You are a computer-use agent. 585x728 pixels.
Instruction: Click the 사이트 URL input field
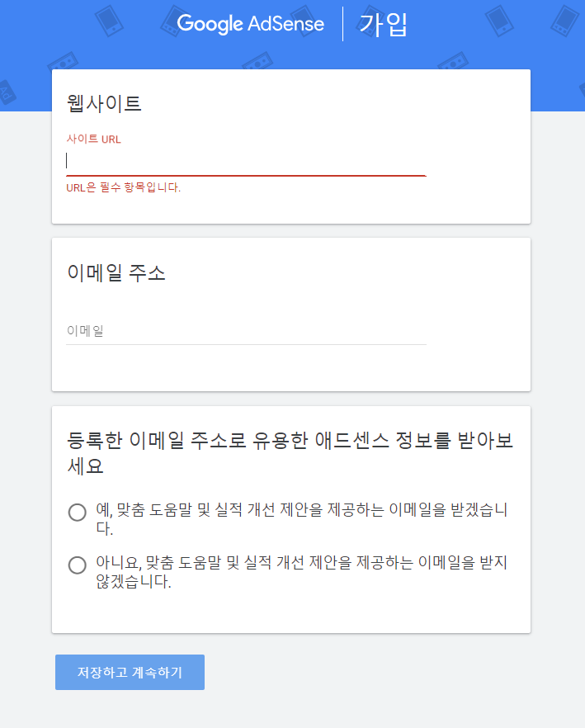(x=246, y=161)
